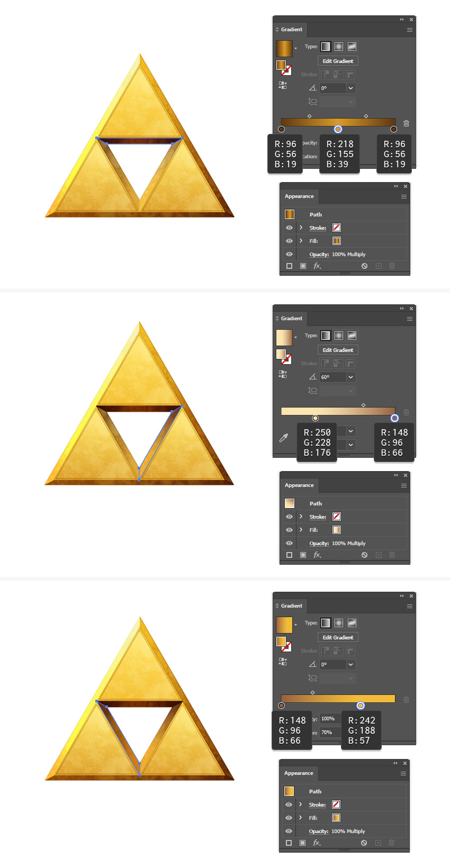Screen dimensions: 450x868
Task: Click Edit Gradient button in 60° Gradient panel
Action: click(x=338, y=350)
